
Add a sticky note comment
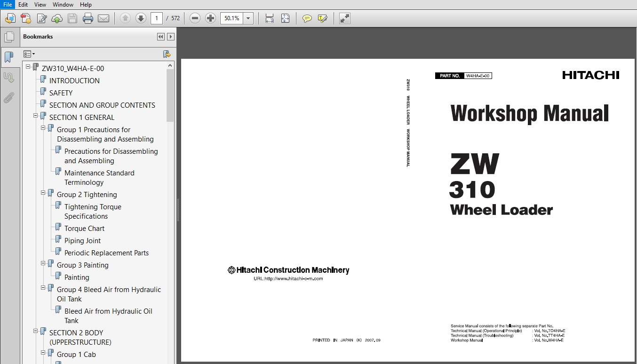(x=307, y=19)
